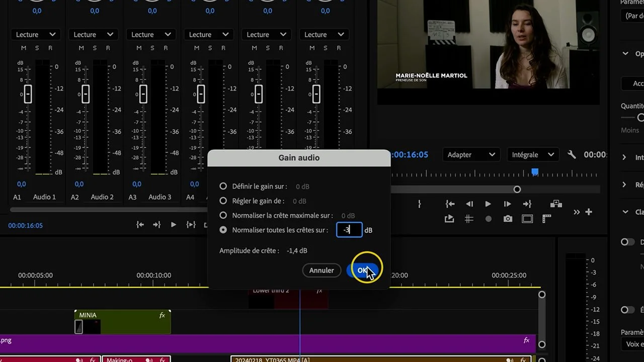Click the Audio 1 track name field
Viewport: 644px width, 362px height.
[44, 197]
